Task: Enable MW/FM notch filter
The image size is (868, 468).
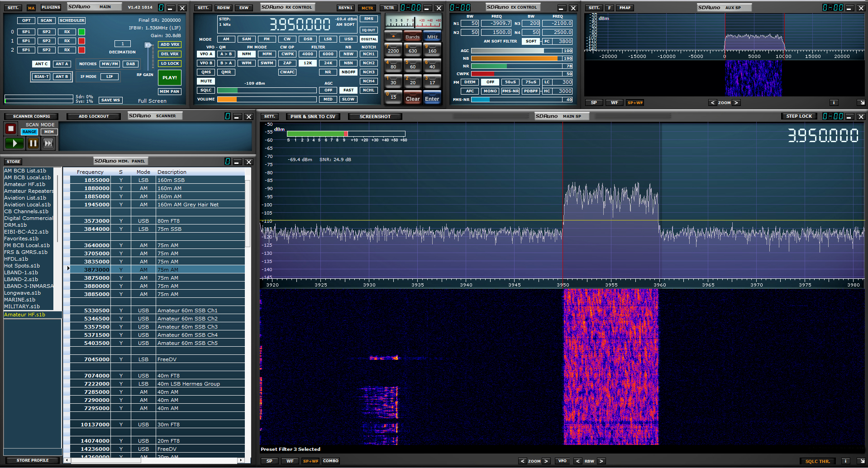Action: coord(110,64)
